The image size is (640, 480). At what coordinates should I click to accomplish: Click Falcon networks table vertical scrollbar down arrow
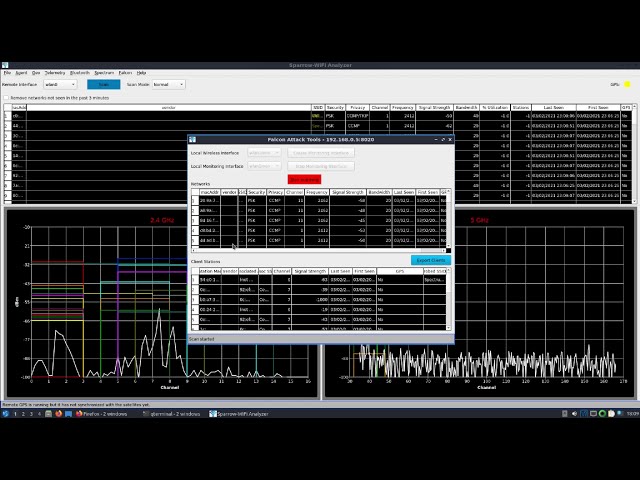click(x=449, y=246)
